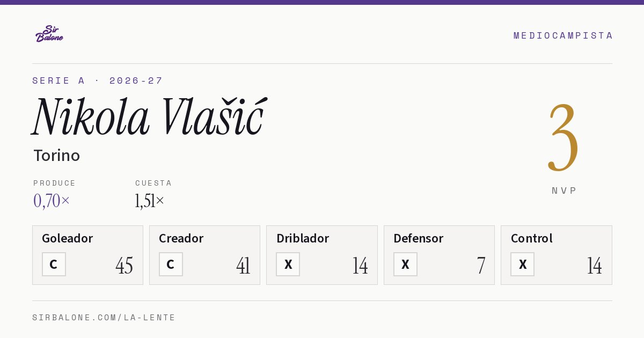The height and width of the screenshot is (338, 644).
Task: Select the Defensor stat card
Action: (x=439, y=255)
